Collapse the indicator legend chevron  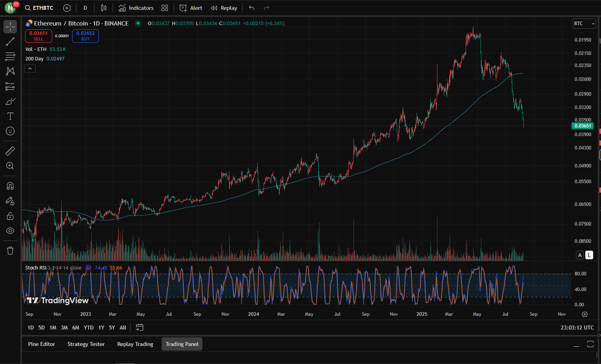(30, 69)
